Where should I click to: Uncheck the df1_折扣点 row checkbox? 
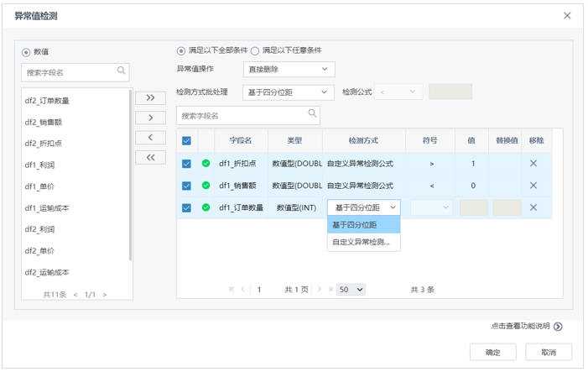(186, 164)
